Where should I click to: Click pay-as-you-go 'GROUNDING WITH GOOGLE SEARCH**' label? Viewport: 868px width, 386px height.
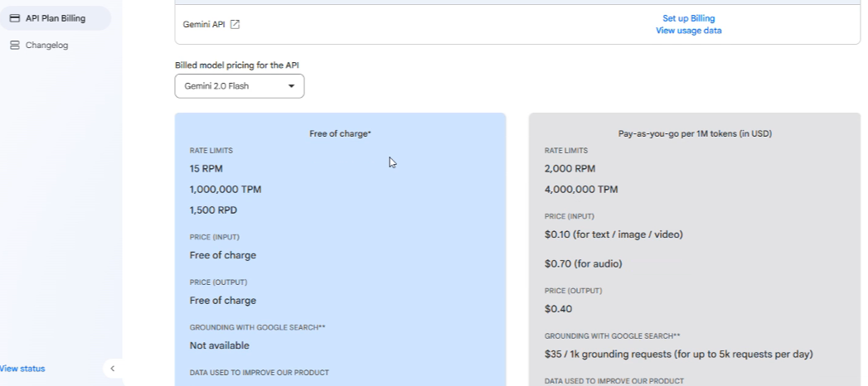[x=613, y=335]
